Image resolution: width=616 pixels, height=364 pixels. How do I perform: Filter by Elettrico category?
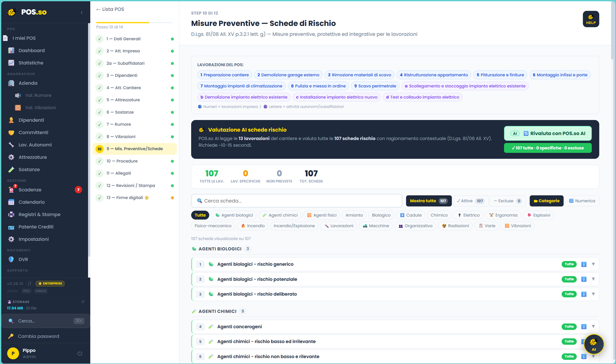coord(469,215)
